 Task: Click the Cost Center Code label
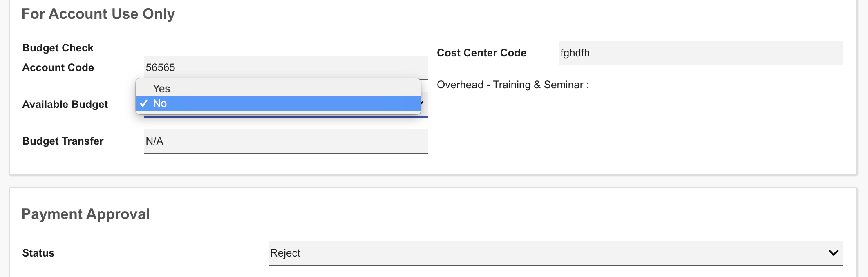point(481,53)
